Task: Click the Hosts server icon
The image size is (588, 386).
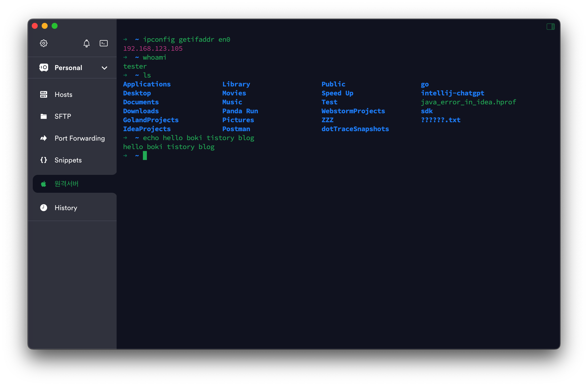Action: 44,94
